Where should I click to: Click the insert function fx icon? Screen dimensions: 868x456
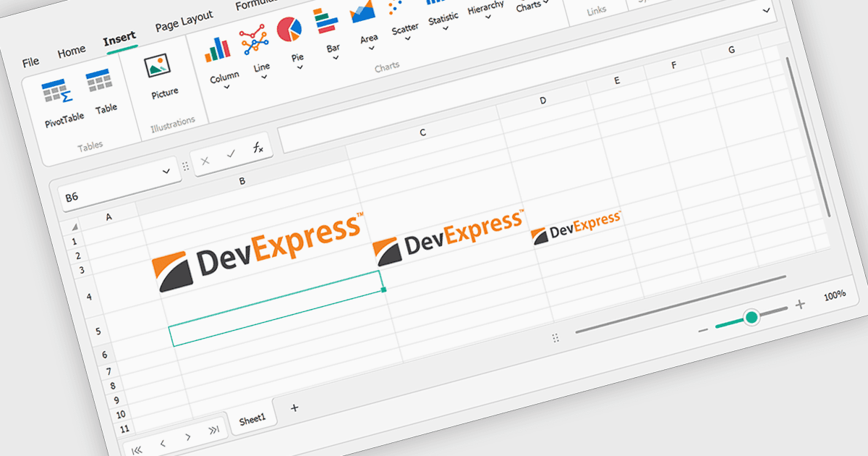pyautogui.click(x=258, y=148)
